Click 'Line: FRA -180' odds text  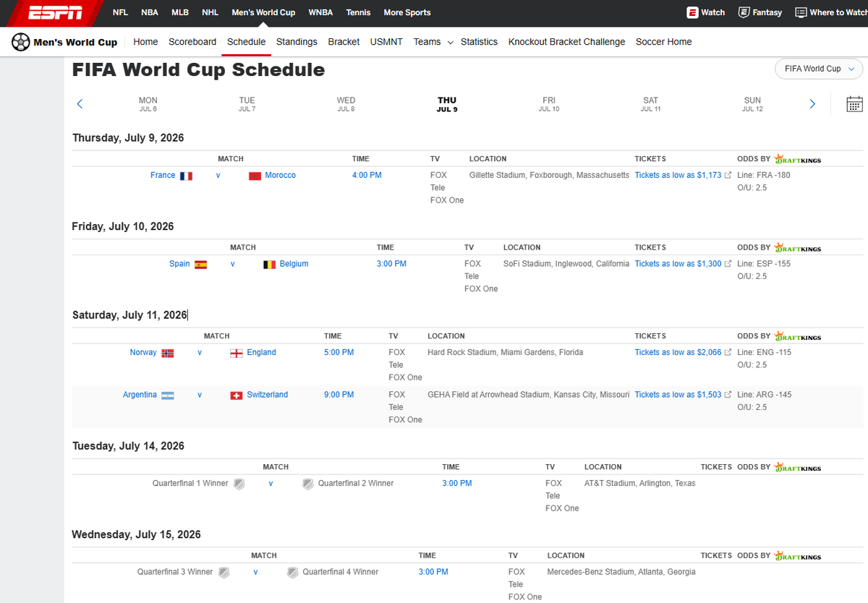point(764,175)
